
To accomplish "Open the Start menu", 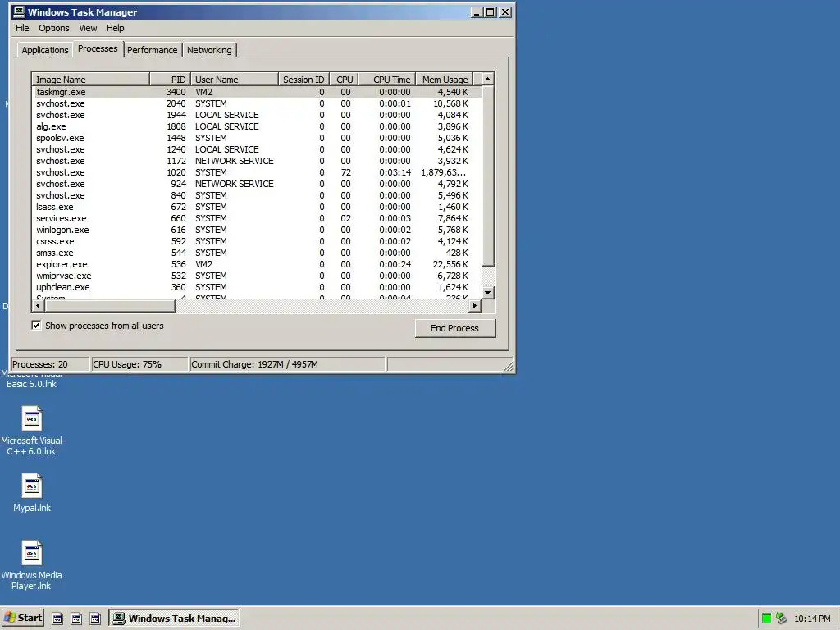I will [x=22, y=618].
